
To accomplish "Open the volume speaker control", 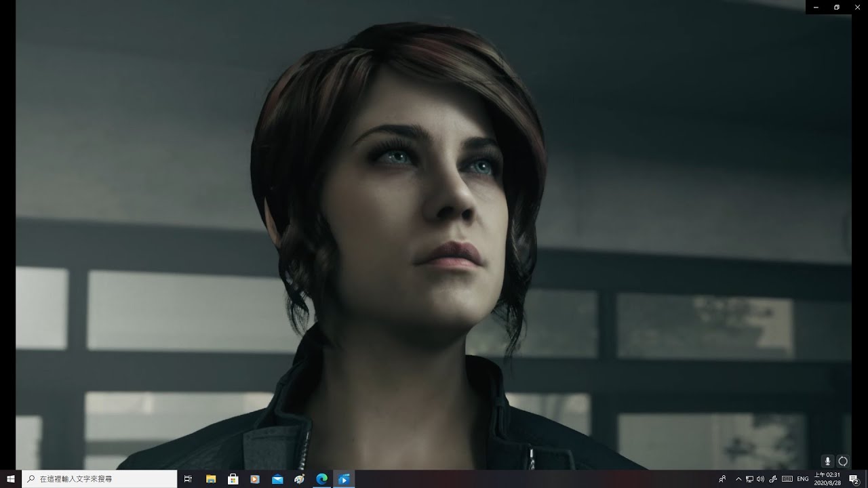I will point(760,479).
